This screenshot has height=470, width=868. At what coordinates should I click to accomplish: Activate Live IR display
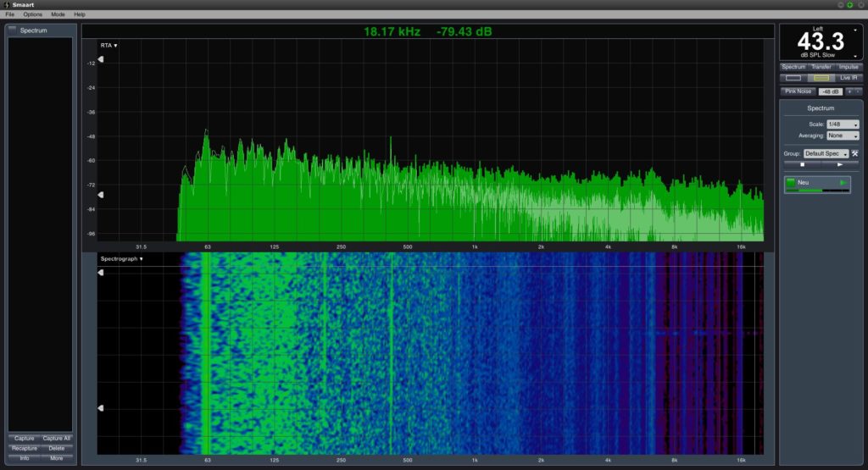[x=848, y=78]
